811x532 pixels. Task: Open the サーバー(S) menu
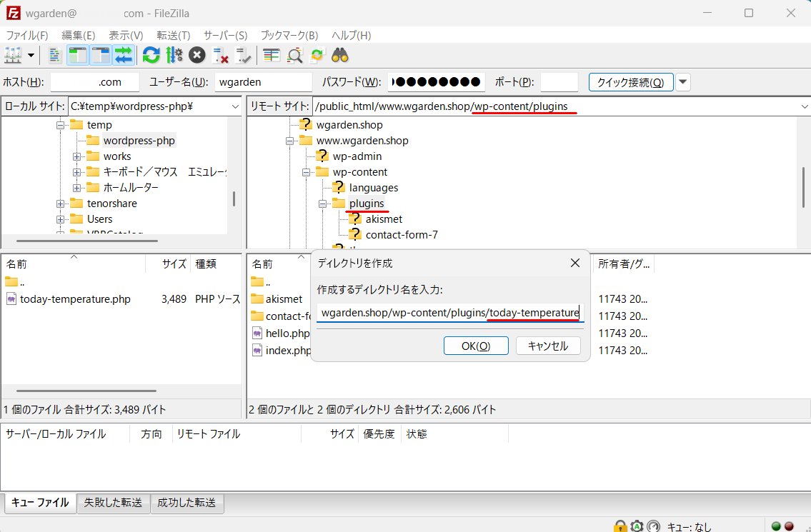coord(225,35)
